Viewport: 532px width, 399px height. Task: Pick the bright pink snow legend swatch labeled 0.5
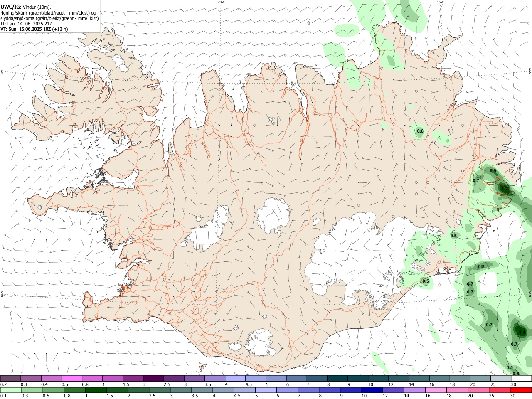point(71,378)
